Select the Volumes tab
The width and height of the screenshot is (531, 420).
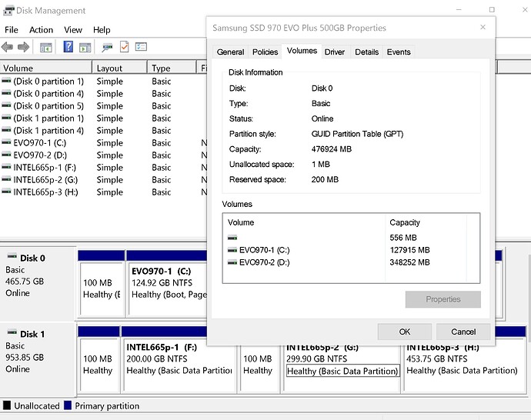click(x=302, y=51)
